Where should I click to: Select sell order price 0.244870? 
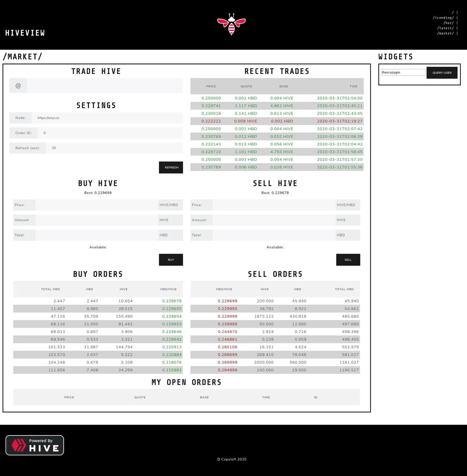(227, 332)
